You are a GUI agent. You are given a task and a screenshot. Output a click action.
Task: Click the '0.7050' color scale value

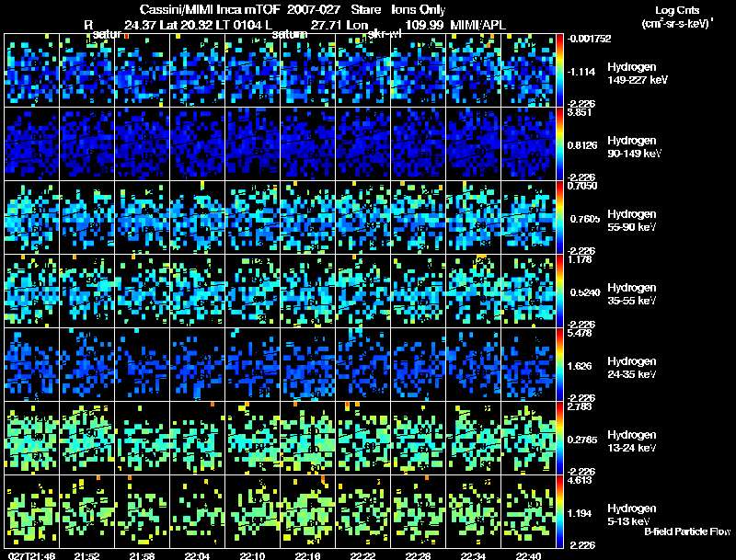pyautogui.click(x=582, y=186)
